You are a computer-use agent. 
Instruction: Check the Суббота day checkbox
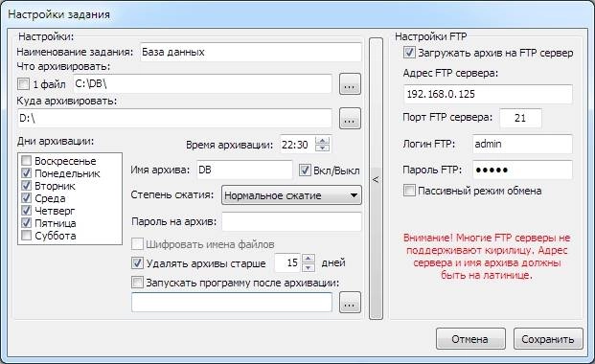[26, 236]
